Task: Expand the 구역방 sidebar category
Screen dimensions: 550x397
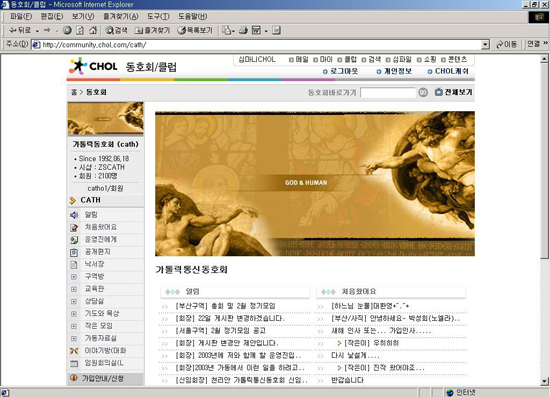Action: click(74, 277)
